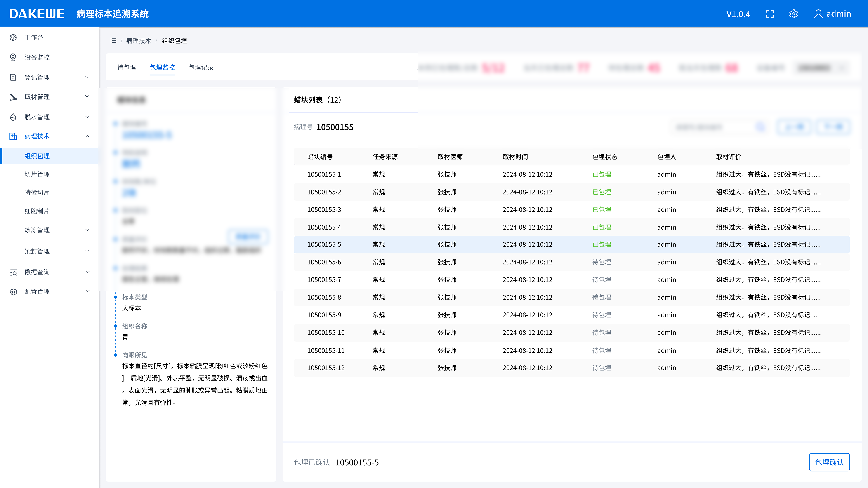Collapse the 病理技术 menu chevron

click(x=87, y=136)
